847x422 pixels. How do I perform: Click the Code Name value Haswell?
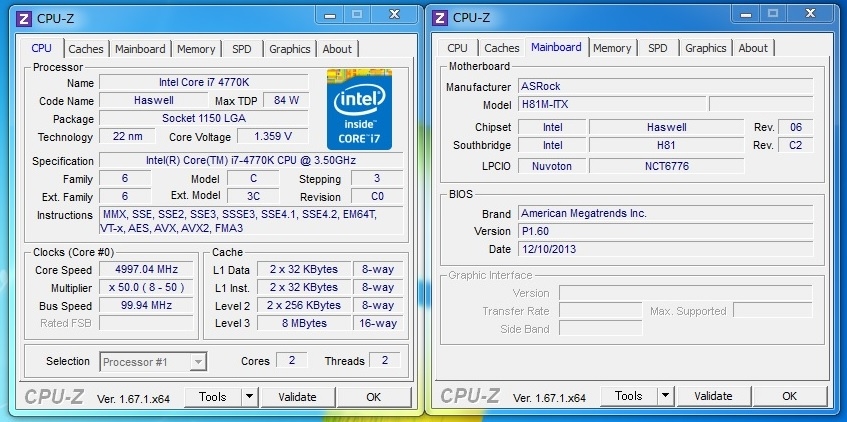point(154,100)
